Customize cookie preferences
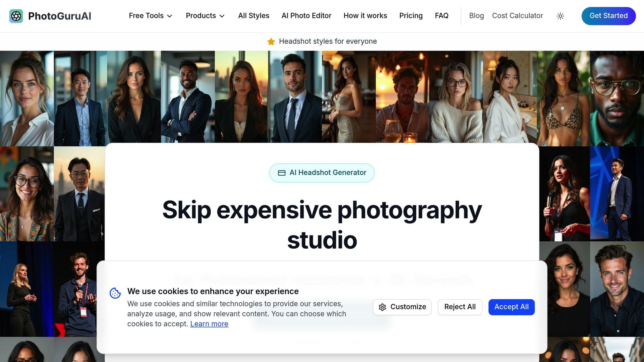Image resolution: width=644 pixels, height=362 pixels. 402,307
